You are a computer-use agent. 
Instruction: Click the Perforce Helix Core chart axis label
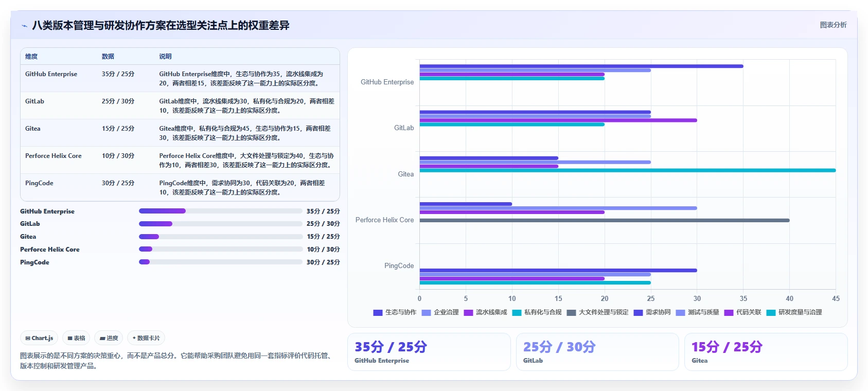pos(384,220)
